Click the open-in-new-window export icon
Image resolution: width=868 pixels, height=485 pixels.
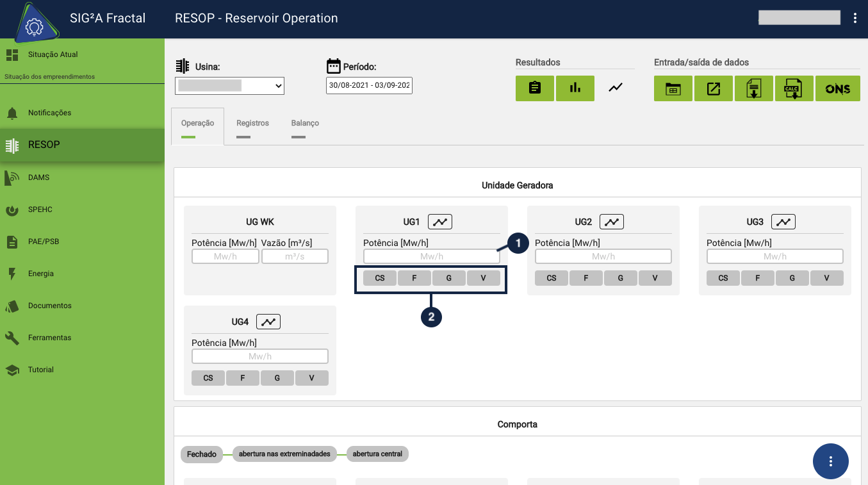click(x=713, y=88)
